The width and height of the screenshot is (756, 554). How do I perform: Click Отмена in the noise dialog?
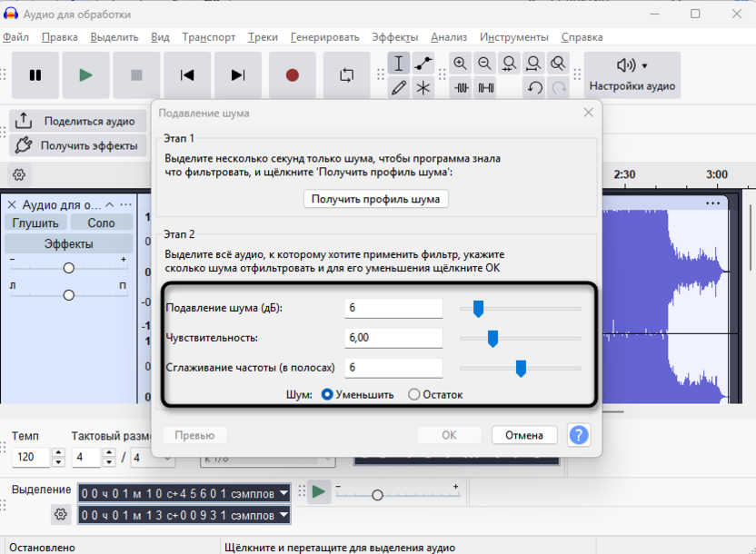pyautogui.click(x=524, y=435)
